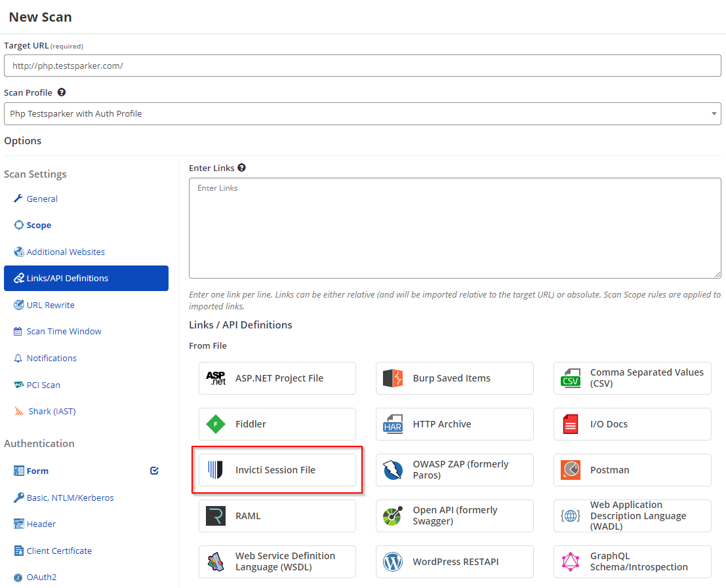Click the OAuth2 icon
This screenshot has height=588, width=726.
pyautogui.click(x=18, y=578)
